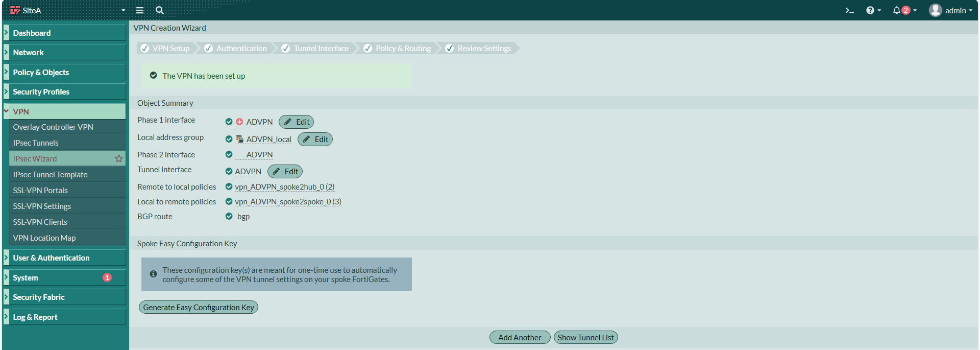
Task: Open IPsec Tunnels page
Action: (x=67, y=143)
